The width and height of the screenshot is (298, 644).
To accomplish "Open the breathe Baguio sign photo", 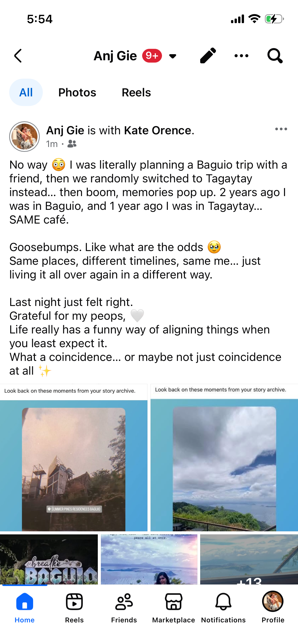I will click(49, 560).
